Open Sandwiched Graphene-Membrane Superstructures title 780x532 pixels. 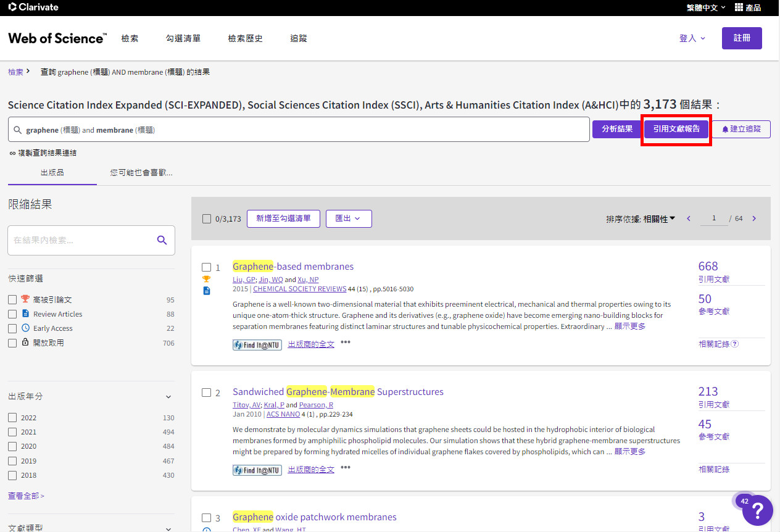point(338,392)
